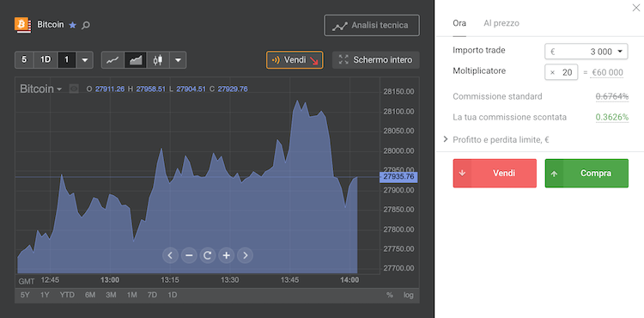Image resolution: width=644 pixels, height=318 pixels.
Task: Open Analisi tecnica button
Action: pyautogui.click(x=372, y=26)
